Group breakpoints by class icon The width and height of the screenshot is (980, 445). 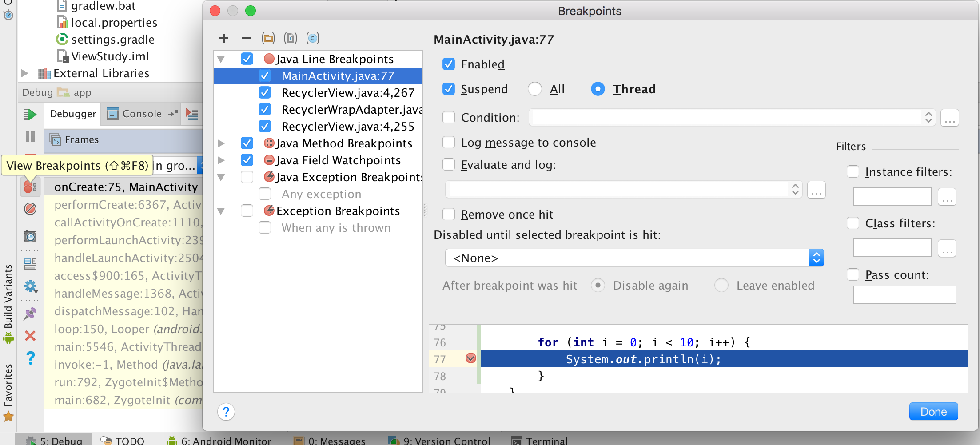point(313,39)
